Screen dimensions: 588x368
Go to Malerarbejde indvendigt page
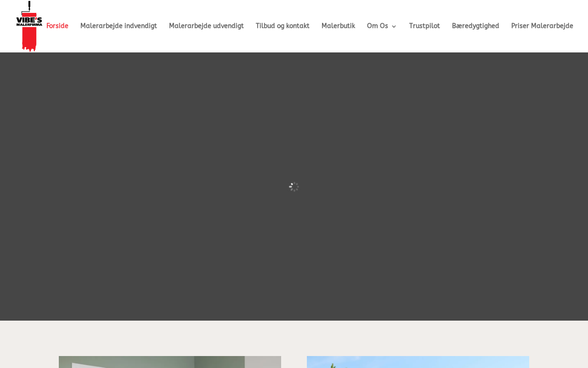point(119,26)
